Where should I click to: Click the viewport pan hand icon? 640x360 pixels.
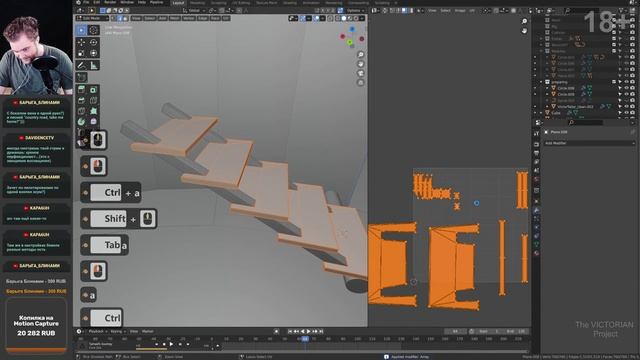[360, 64]
